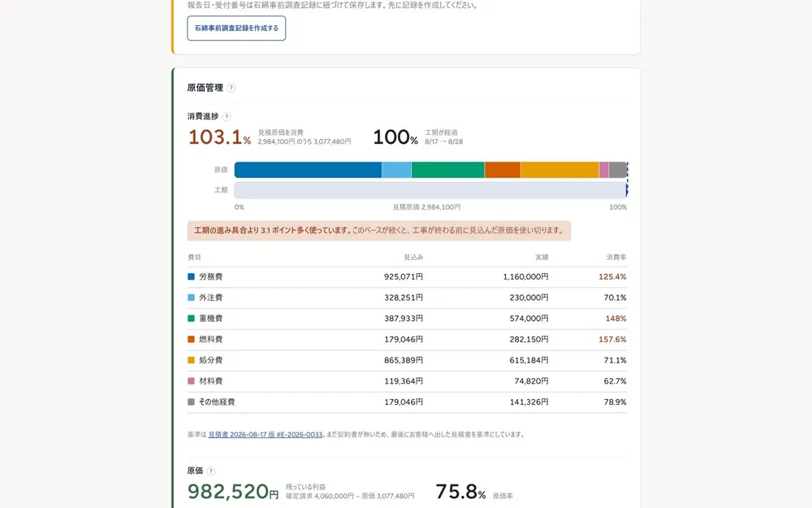This screenshot has height=508, width=812.
Task: Click the 消費率 column header
Action: point(616,257)
